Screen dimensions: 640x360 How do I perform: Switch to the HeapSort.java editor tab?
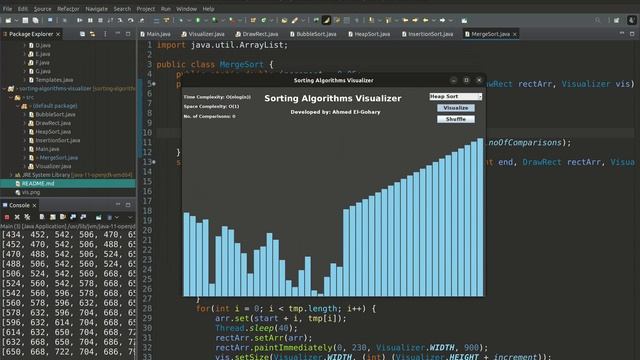coord(369,34)
